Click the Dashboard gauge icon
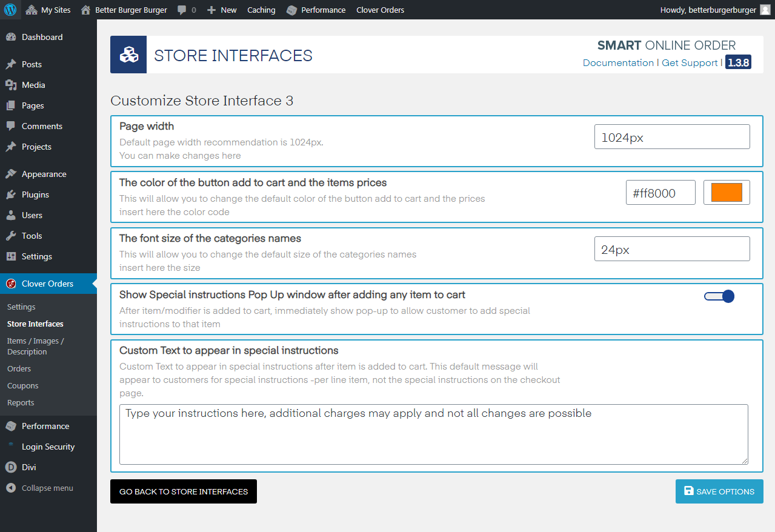Image resolution: width=775 pixels, height=532 pixels. coord(11,37)
